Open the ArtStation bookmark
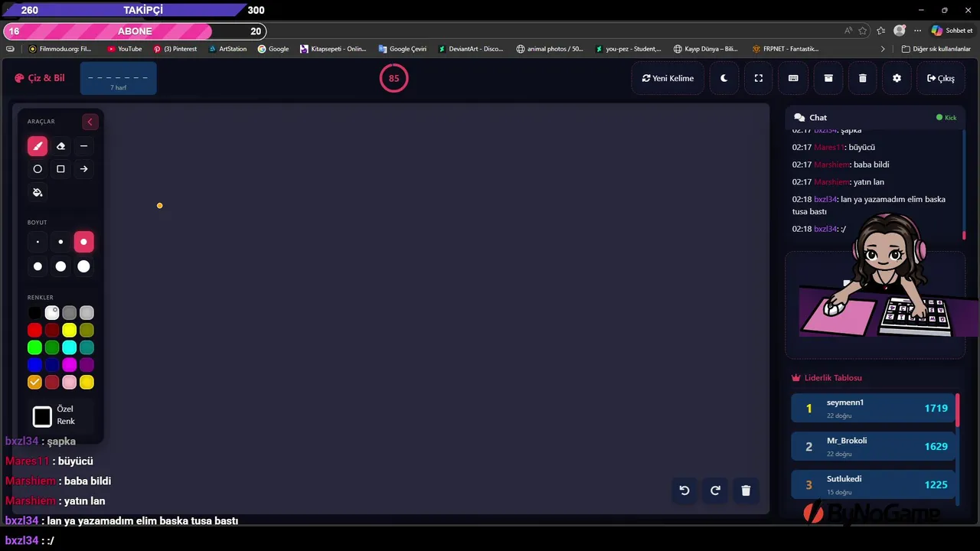This screenshot has width=980, height=551. 227,49
